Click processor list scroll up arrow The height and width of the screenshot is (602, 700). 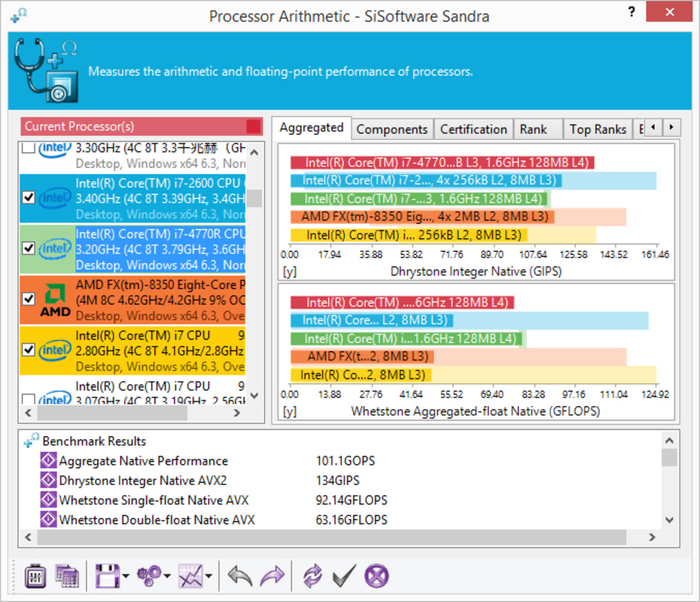(254, 152)
